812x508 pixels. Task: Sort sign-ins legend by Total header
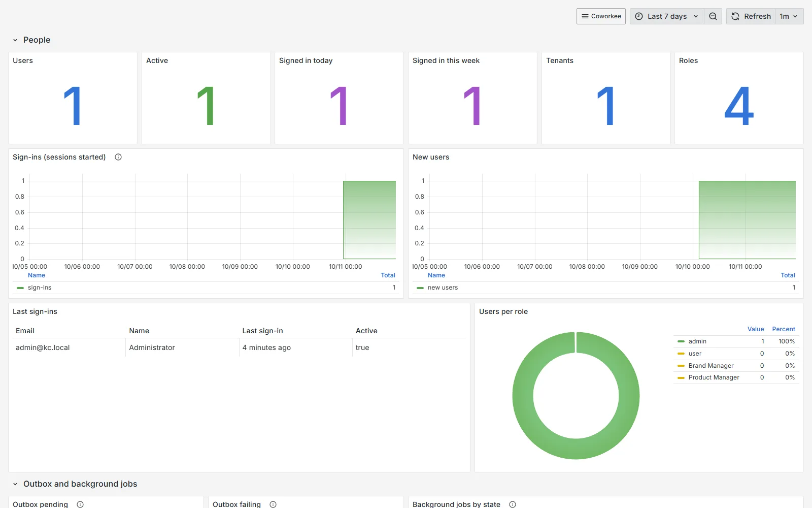388,275
